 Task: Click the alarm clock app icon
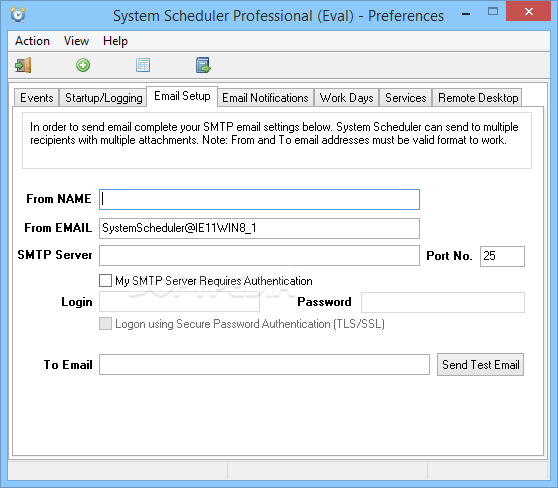click(x=18, y=15)
